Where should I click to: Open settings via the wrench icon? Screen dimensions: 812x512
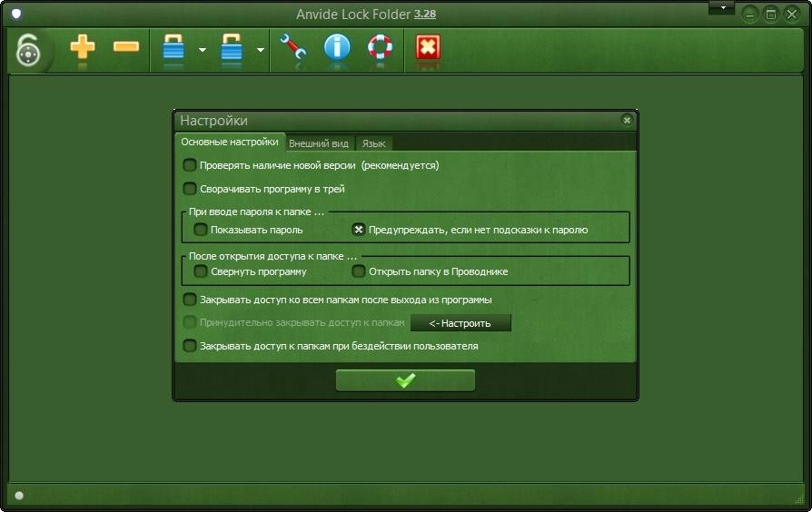coord(292,47)
